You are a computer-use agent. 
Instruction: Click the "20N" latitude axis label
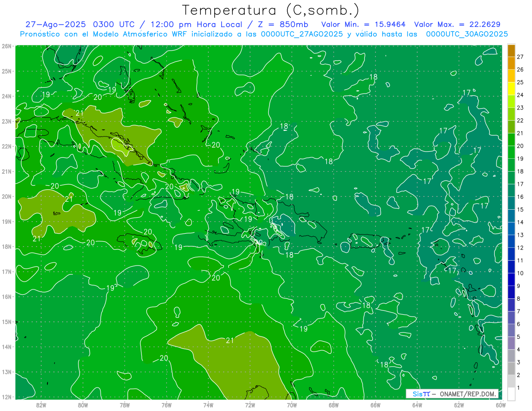pos(7,196)
